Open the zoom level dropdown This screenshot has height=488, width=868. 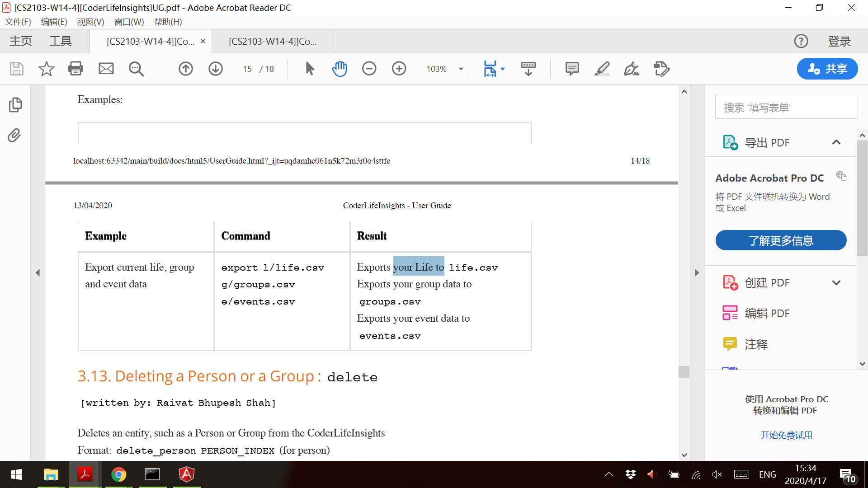(461, 69)
